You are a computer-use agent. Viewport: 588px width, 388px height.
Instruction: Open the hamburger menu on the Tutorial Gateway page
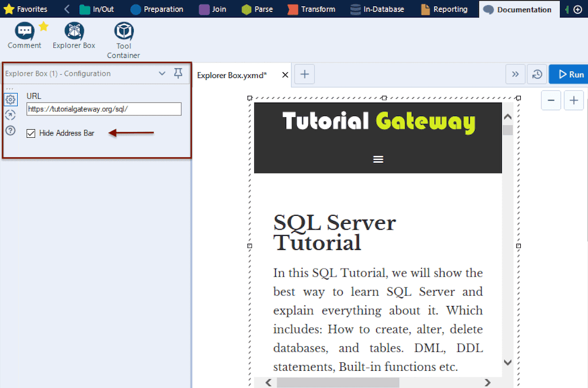coord(378,159)
